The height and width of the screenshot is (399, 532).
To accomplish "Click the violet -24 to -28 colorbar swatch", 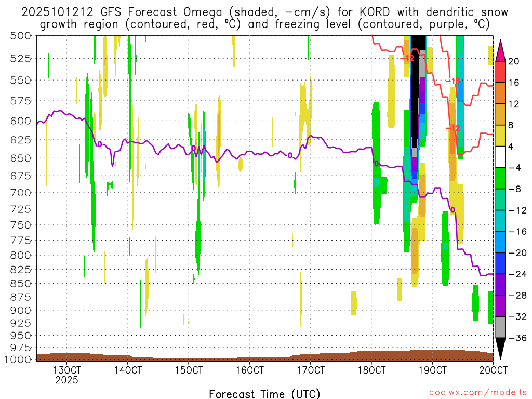I will tap(500, 285).
